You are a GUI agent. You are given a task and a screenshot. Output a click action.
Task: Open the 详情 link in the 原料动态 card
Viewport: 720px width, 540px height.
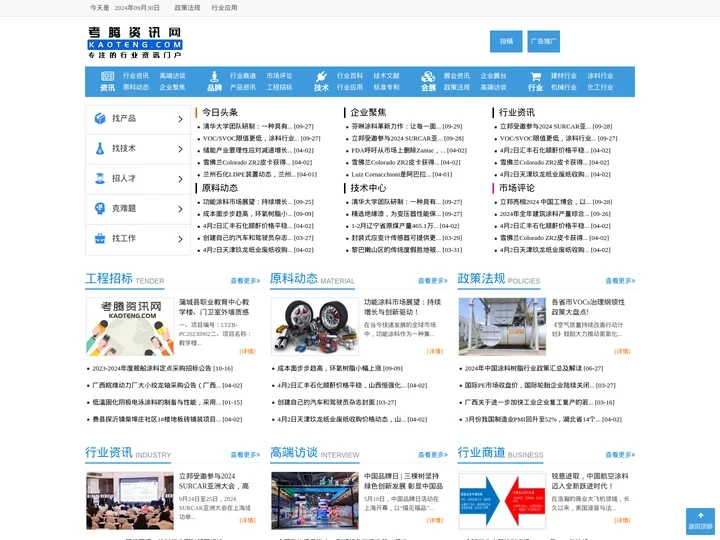coord(435,351)
